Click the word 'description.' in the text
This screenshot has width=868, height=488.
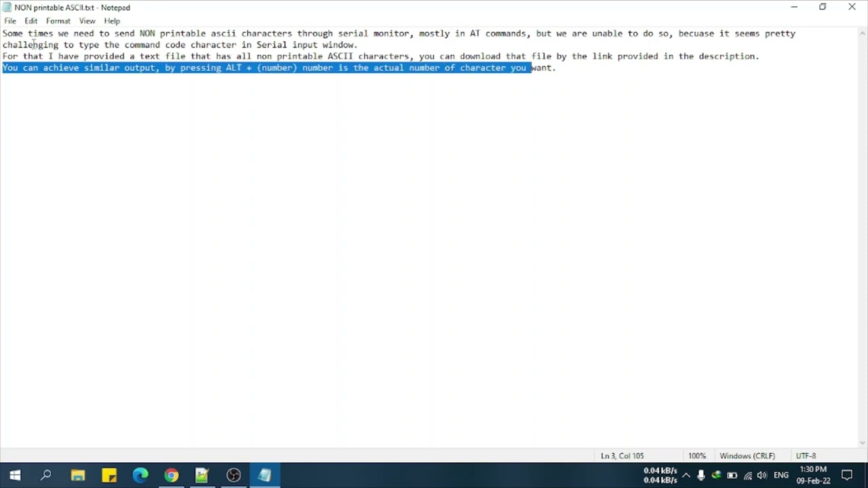pyautogui.click(x=729, y=56)
